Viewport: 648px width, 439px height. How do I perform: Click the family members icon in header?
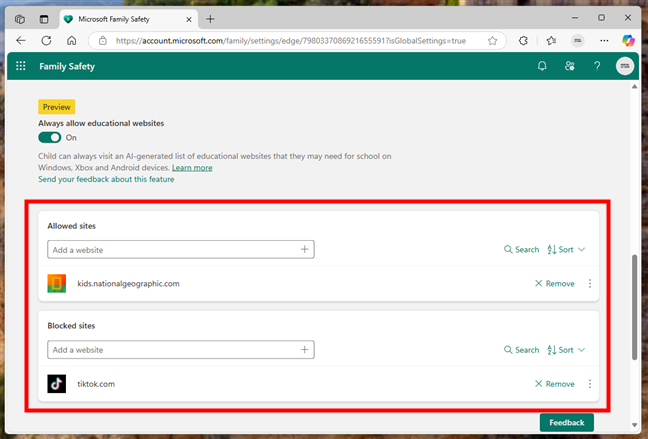tap(569, 66)
